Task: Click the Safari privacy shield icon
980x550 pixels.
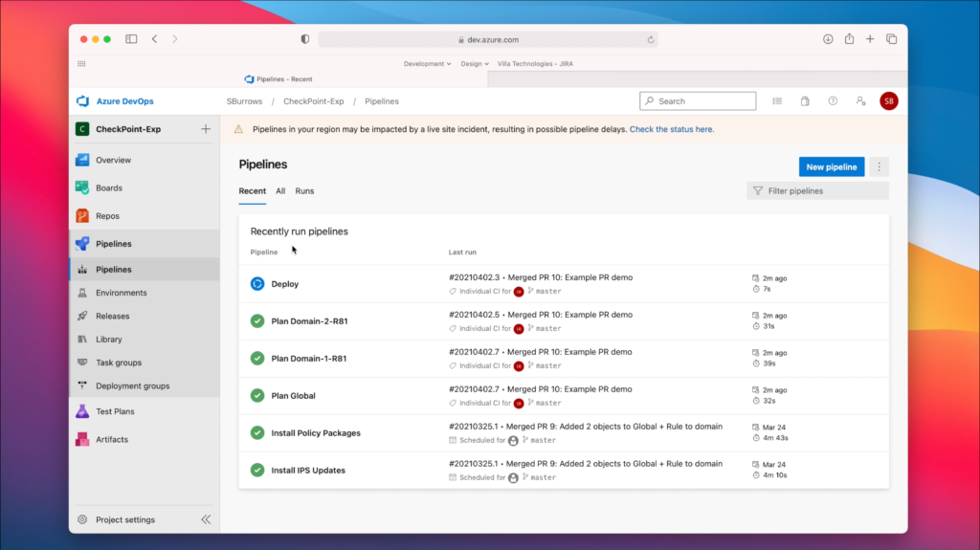Action: coord(305,39)
